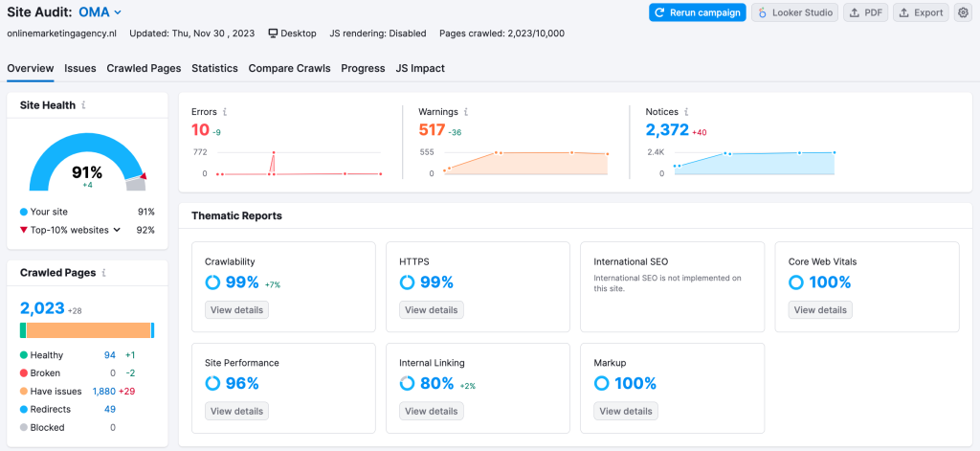Open the Have issues count 1,880
The height and width of the screenshot is (451, 980).
pos(103,391)
